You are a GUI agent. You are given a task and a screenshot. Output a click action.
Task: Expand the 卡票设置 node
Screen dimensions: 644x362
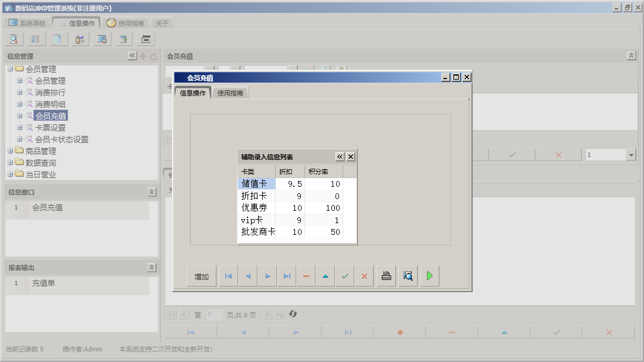19,128
